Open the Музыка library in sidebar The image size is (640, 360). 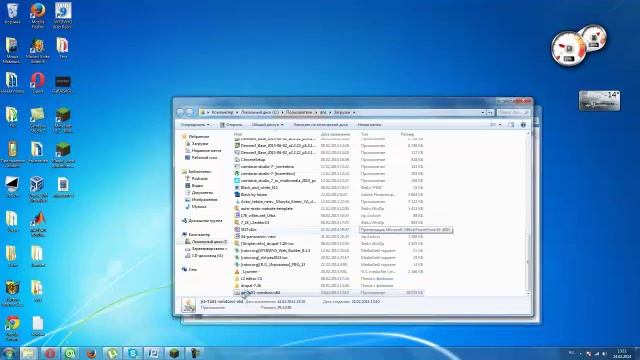click(196, 207)
